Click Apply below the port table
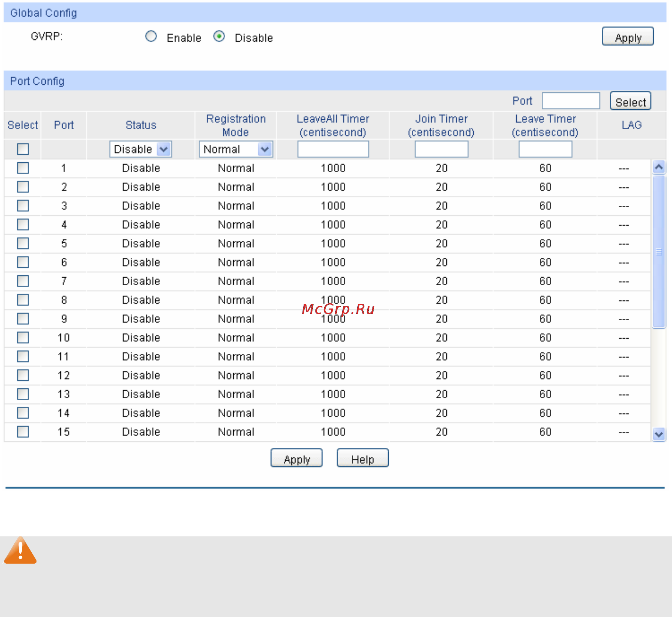672x617 pixels. pyautogui.click(x=297, y=458)
